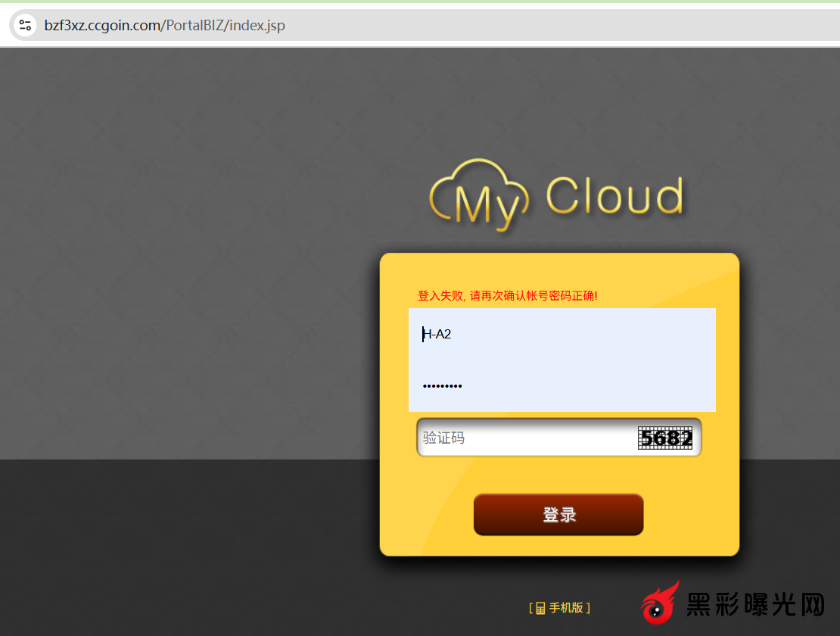Refresh the 5682 captcha image
This screenshot has height=636, width=840.
coord(665,438)
